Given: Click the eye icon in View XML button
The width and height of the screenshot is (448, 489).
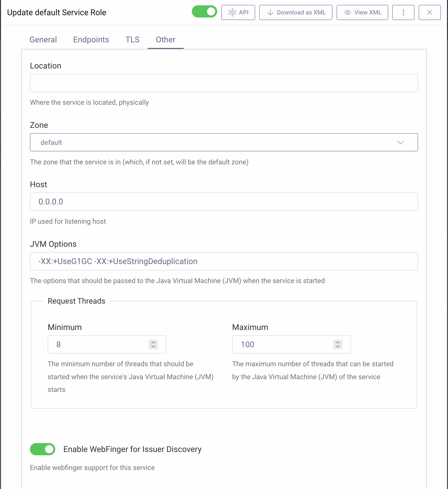Looking at the screenshot, I should pos(347,12).
